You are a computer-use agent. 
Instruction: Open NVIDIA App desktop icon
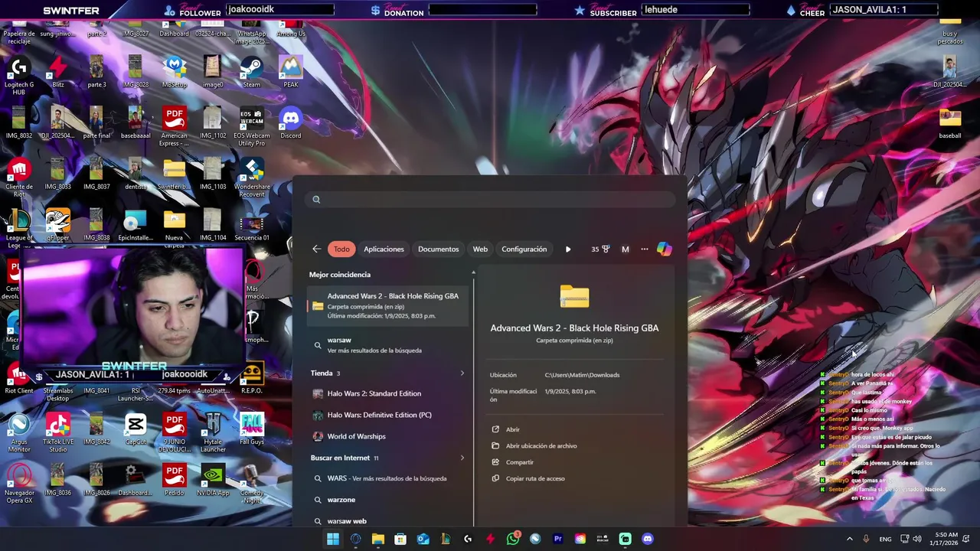click(x=213, y=480)
